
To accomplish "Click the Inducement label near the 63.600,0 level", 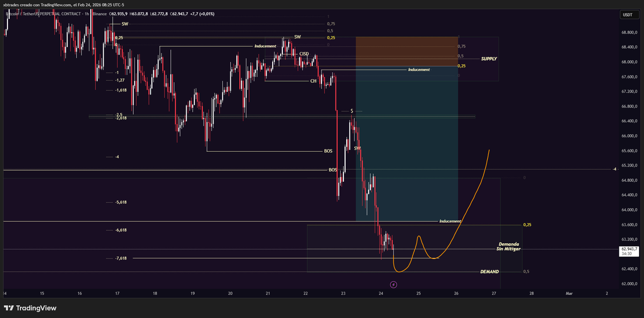I will click(450, 221).
